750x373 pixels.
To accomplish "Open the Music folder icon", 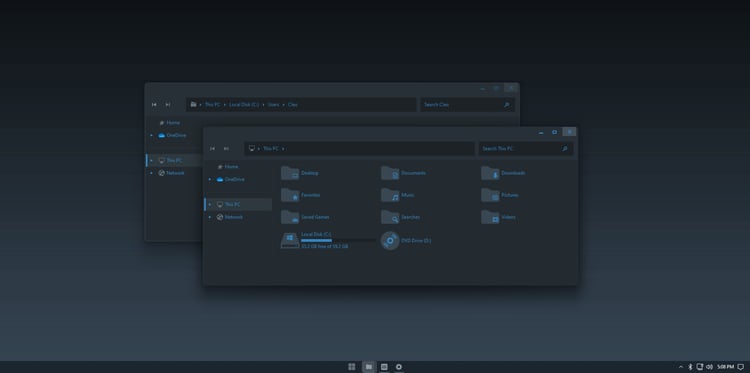I will point(390,195).
